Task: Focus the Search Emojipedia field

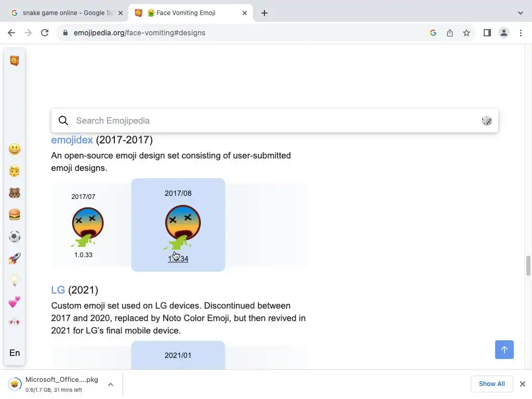Action: 274,121
